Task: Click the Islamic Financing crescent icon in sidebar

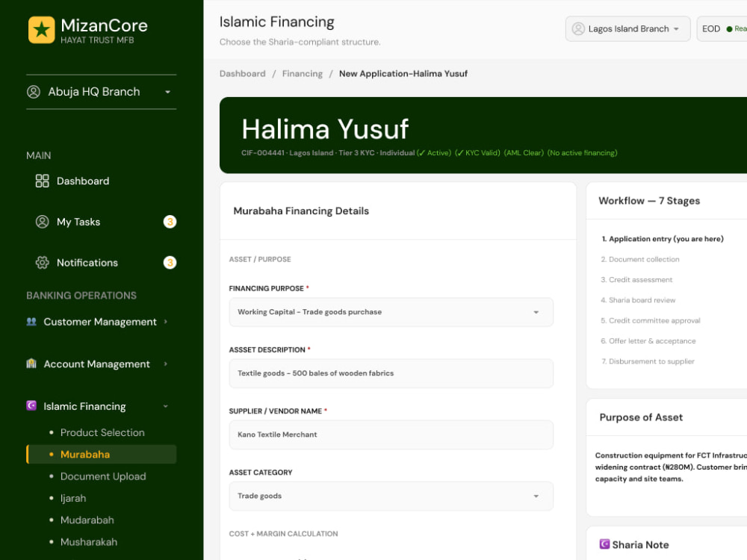Action: (x=31, y=405)
